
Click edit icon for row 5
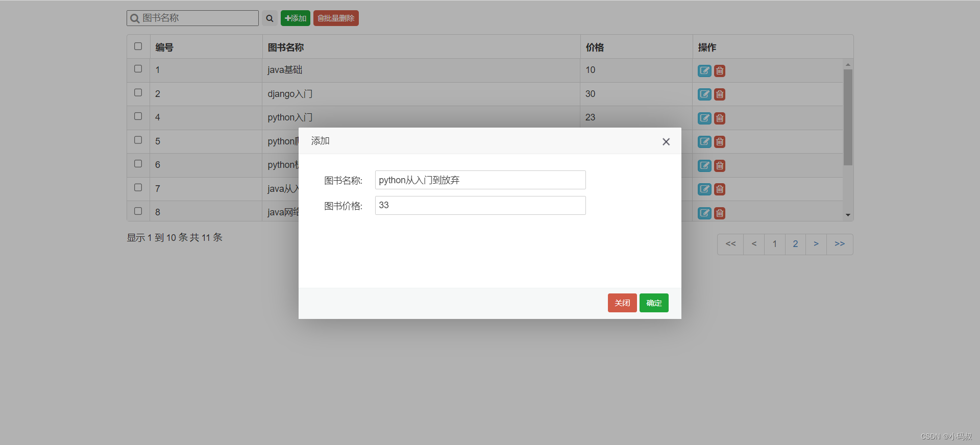point(704,142)
